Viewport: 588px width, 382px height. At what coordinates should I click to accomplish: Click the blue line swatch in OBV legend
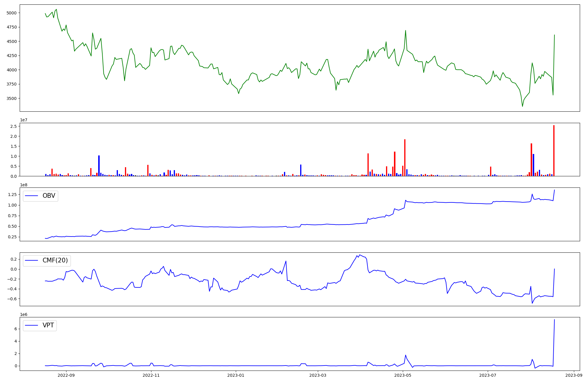coord(32,196)
